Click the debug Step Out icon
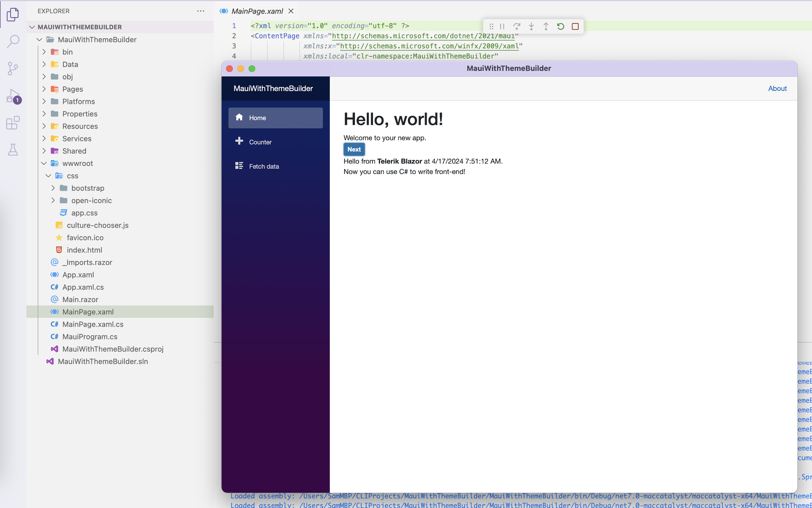 click(x=546, y=26)
